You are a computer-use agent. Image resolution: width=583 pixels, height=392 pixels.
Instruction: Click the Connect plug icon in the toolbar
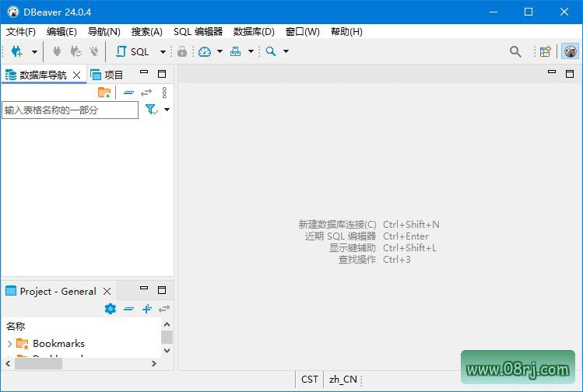(x=57, y=51)
